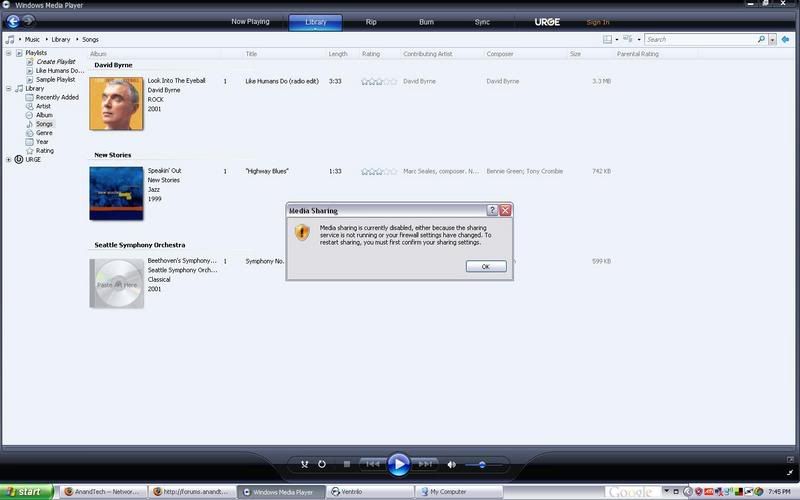Image resolution: width=800 pixels, height=500 pixels.
Task: Click OK in the Media Sharing dialog
Action: tap(486, 266)
